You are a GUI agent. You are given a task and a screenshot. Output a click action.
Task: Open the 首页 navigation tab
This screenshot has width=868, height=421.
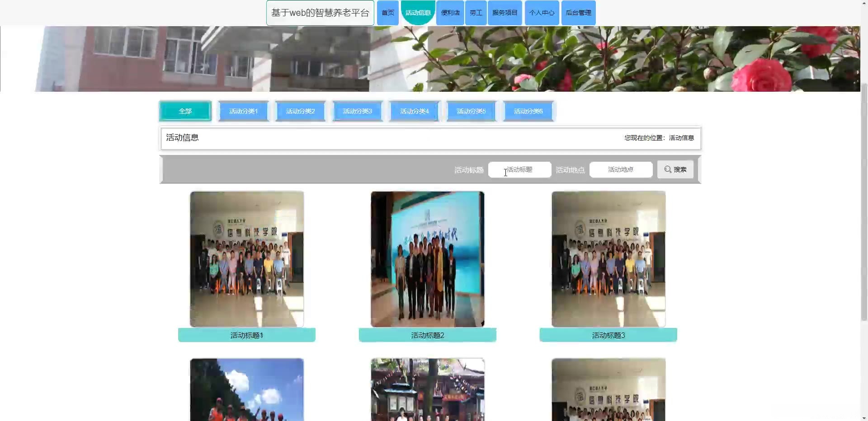[387, 13]
